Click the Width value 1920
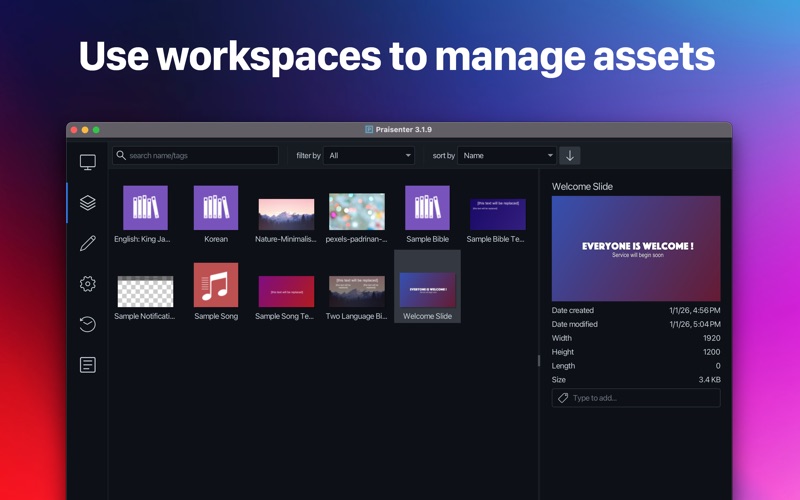 (x=711, y=338)
